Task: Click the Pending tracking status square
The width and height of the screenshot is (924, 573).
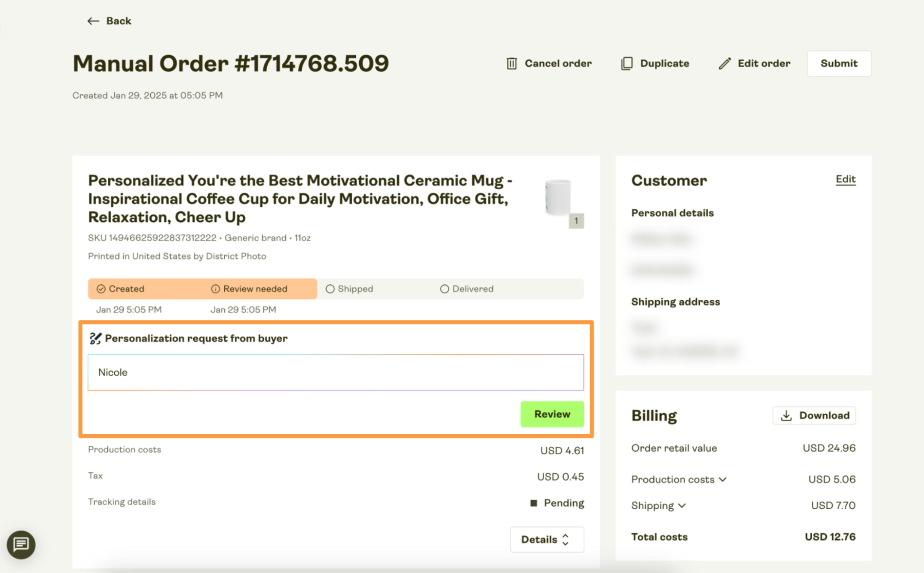Action: 533,503
